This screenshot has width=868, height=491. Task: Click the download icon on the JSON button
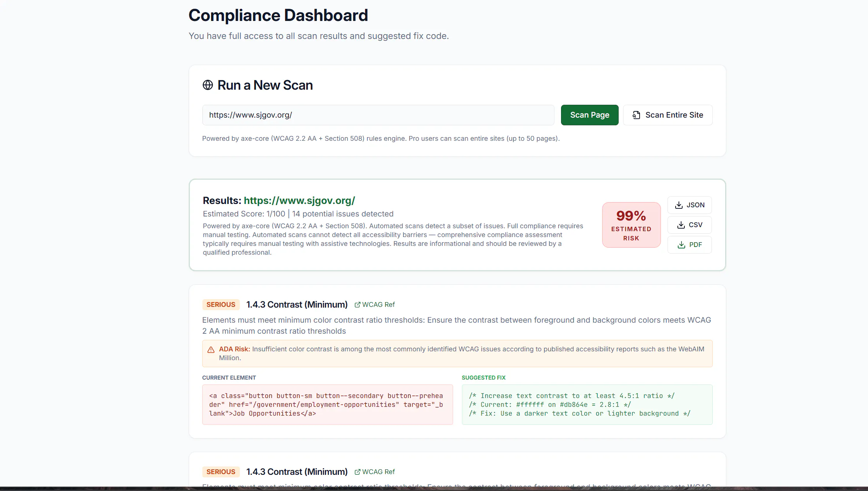pos(679,205)
